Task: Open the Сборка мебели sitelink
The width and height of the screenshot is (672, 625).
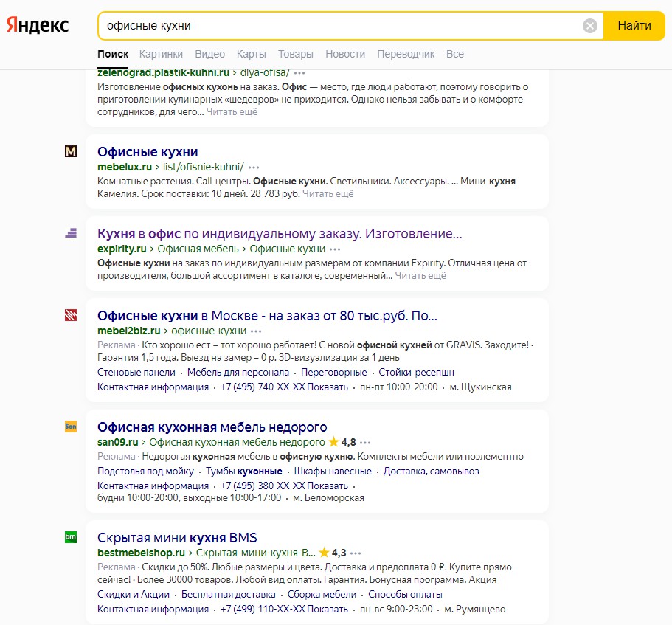Action: (x=322, y=595)
